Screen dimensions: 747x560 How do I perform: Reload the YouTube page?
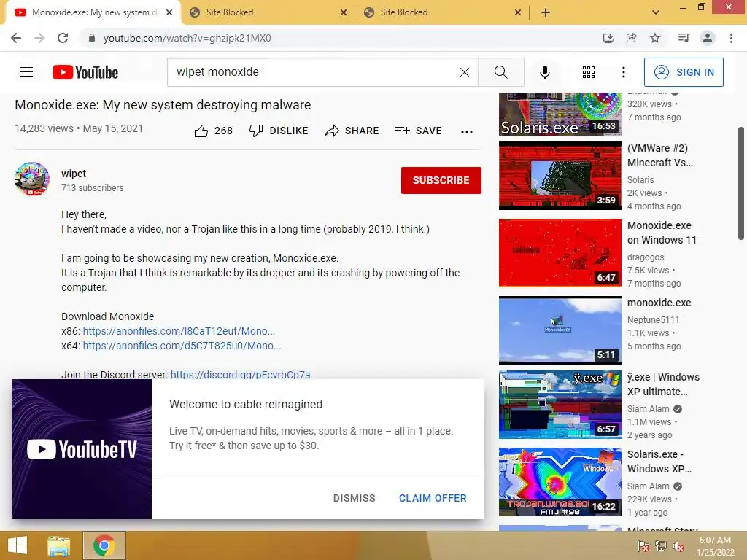coord(63,38)
